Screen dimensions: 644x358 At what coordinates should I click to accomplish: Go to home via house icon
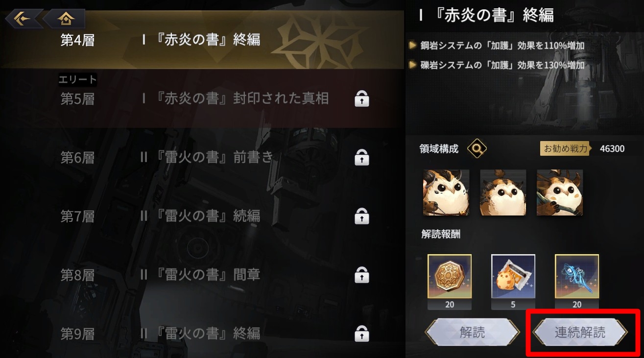pos(66,19)
